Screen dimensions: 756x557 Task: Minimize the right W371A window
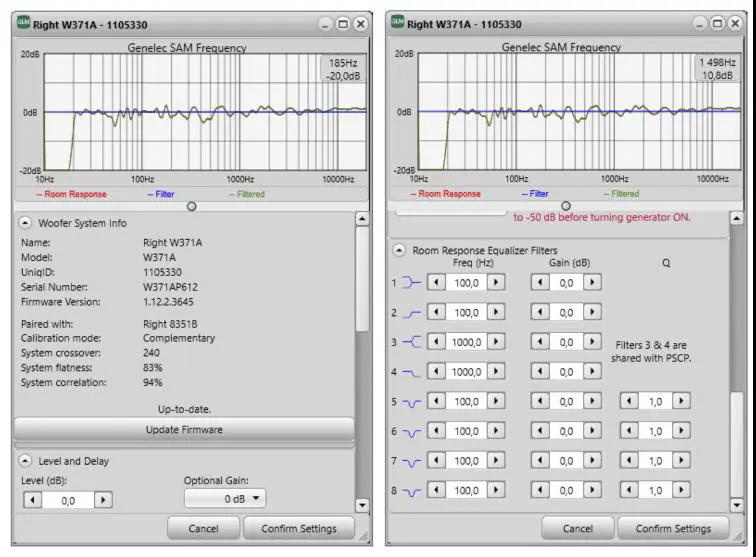point(700,24)
